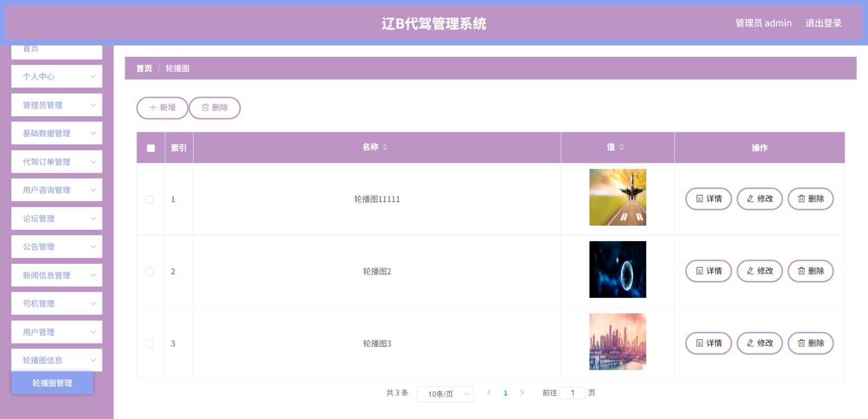Toggle the select-all header checkbox
This screenshot has height=419, width=868.
(x=151, y=148)
